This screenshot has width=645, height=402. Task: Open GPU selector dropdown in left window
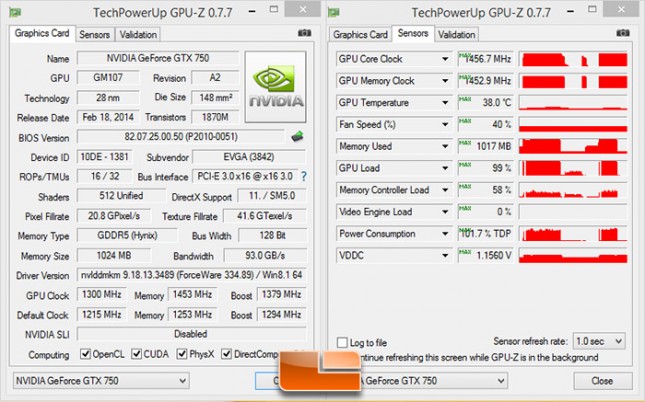(101, 381)
